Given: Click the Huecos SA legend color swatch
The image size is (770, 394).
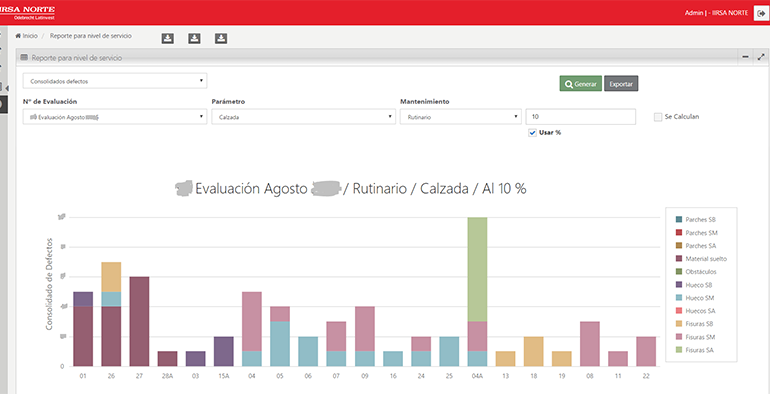Looking at the screenshot, I should click(x=679, y=311).
